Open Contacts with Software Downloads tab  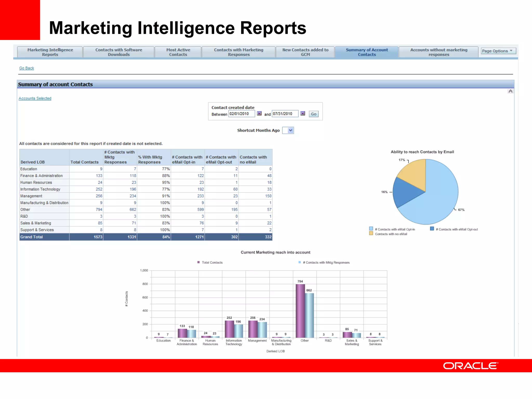pos(119,52)
